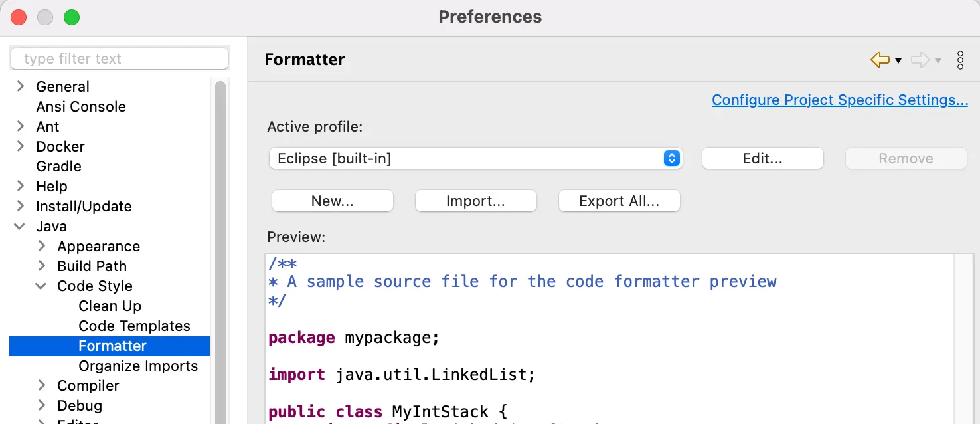Expand the General tree node
This screenshot has height=424, width=980.
click(x=21, y=86)
